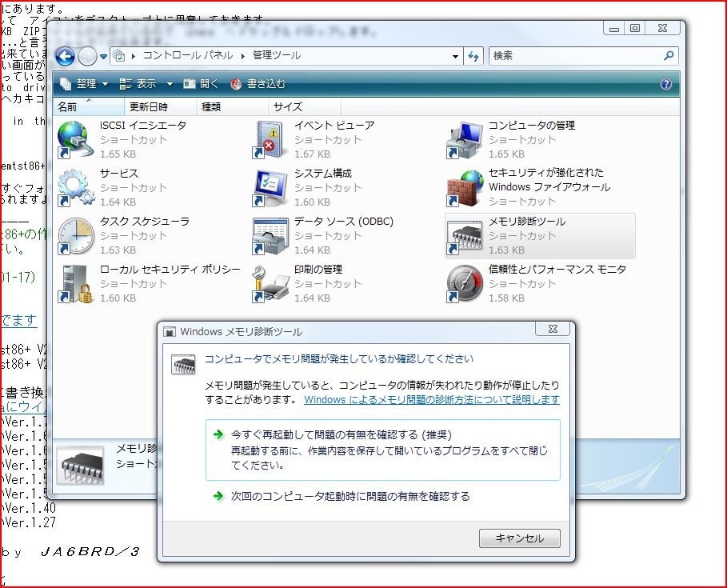The width and height of the screenshot is (727, 588).
Task: Close the Windows メモリ診断ツール dialog
Action: [553, 329]
